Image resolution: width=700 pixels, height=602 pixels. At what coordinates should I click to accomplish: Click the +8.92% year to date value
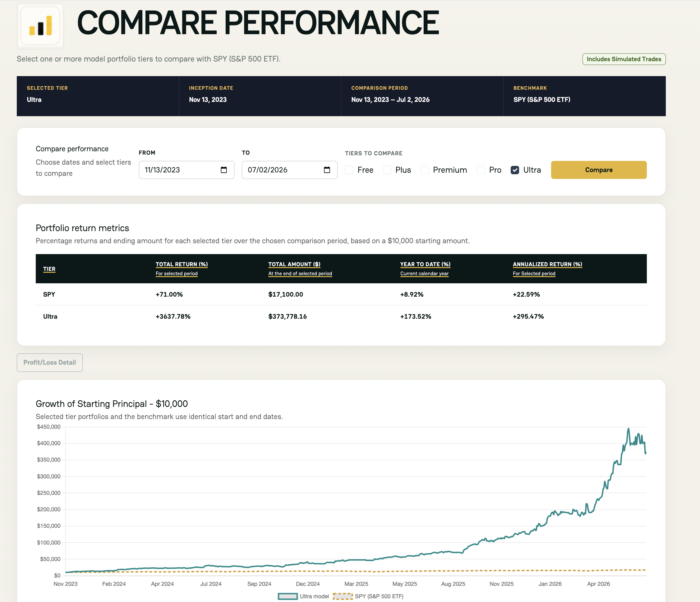(x=412, y=294)
